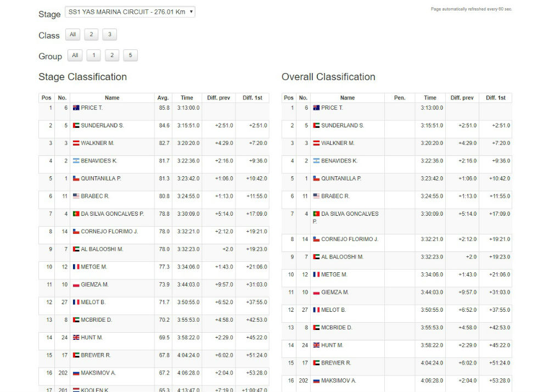549x392 pixels.
Task: Click US flag beside BRABEC R. in Stage Classification
Action: tap(76, 196)
